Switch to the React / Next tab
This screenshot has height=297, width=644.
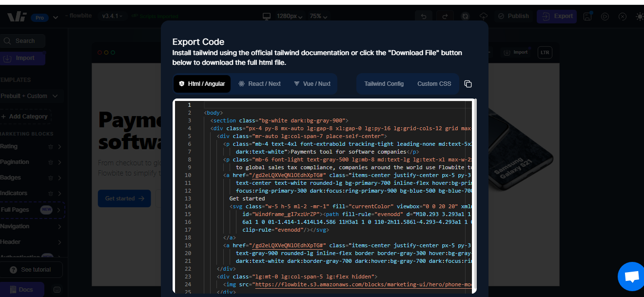[x=259, y=84]
